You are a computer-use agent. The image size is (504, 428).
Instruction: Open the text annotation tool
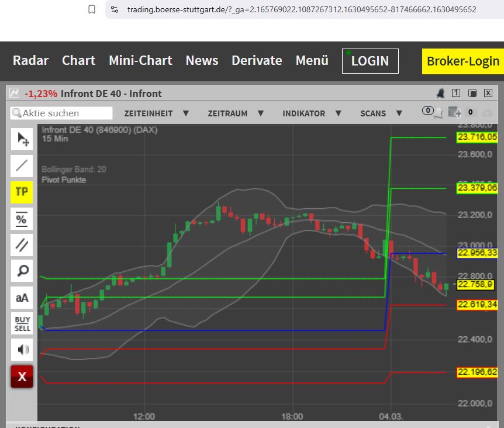click(x=22, y=298)
